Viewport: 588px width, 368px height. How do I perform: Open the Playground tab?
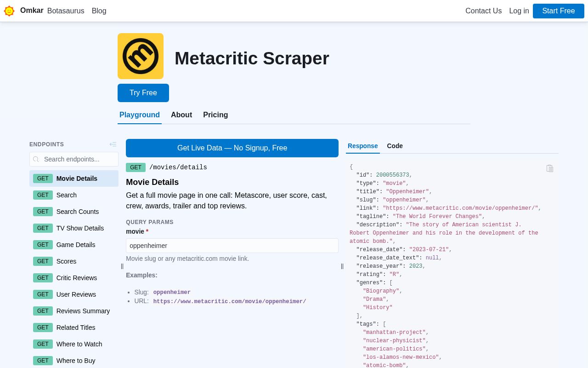point(140,115)
